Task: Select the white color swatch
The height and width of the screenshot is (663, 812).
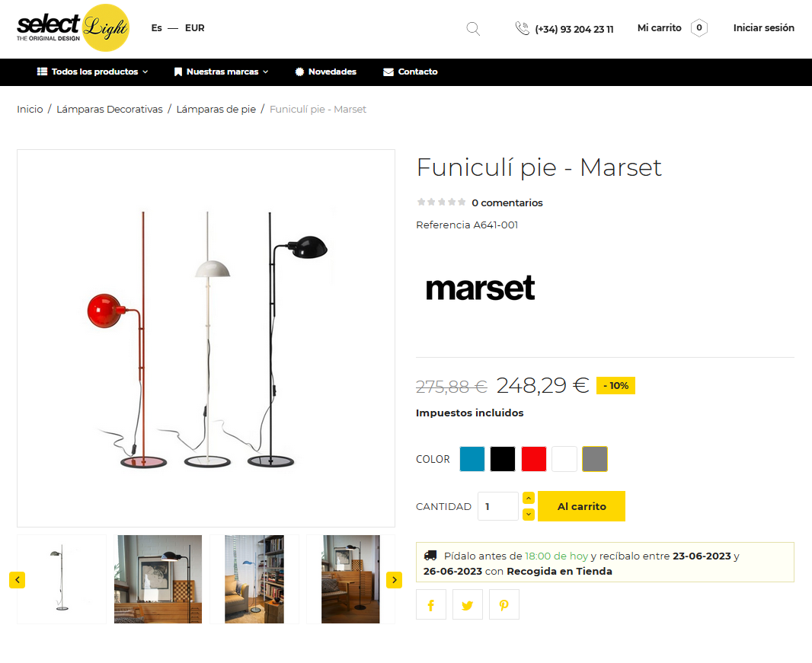Action: click(x=564, y=459)
